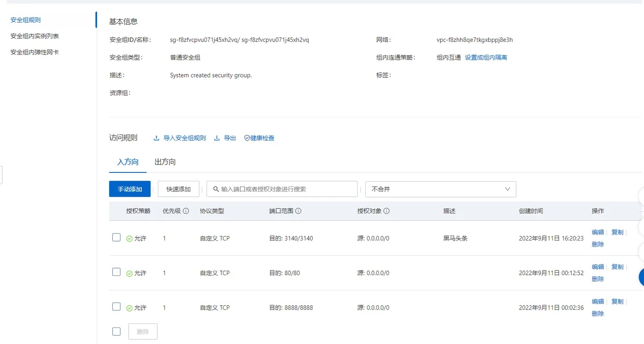The width and height of the screenshot is (644, 344).
Task: Click green allow icon in 8888/8888 row
Action: coord(129,308)
